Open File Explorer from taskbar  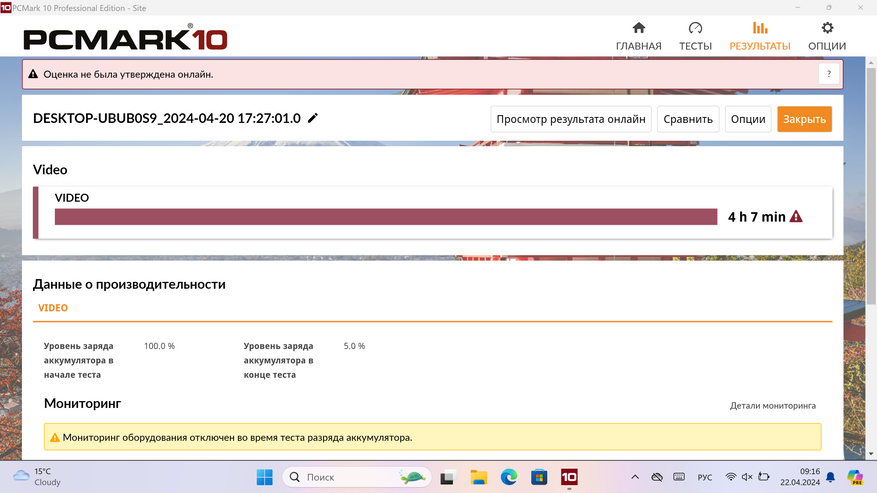[478, 477]
